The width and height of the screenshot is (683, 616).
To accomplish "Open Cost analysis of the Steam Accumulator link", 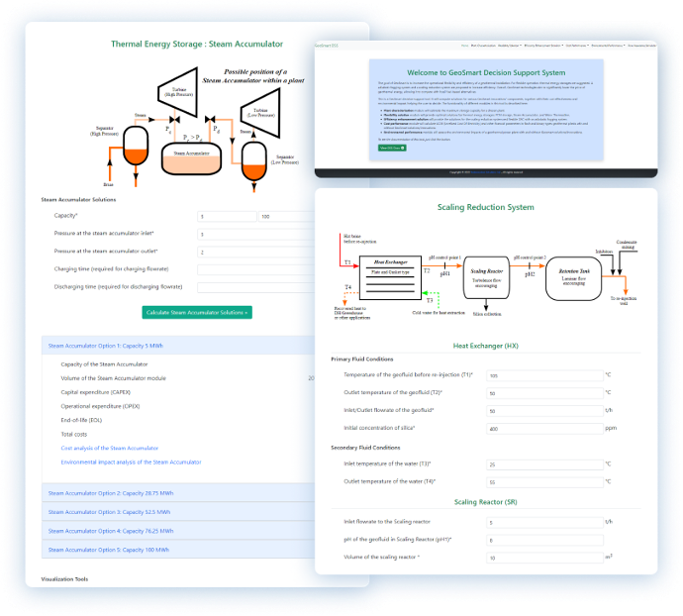I will (x=109, y=448).
